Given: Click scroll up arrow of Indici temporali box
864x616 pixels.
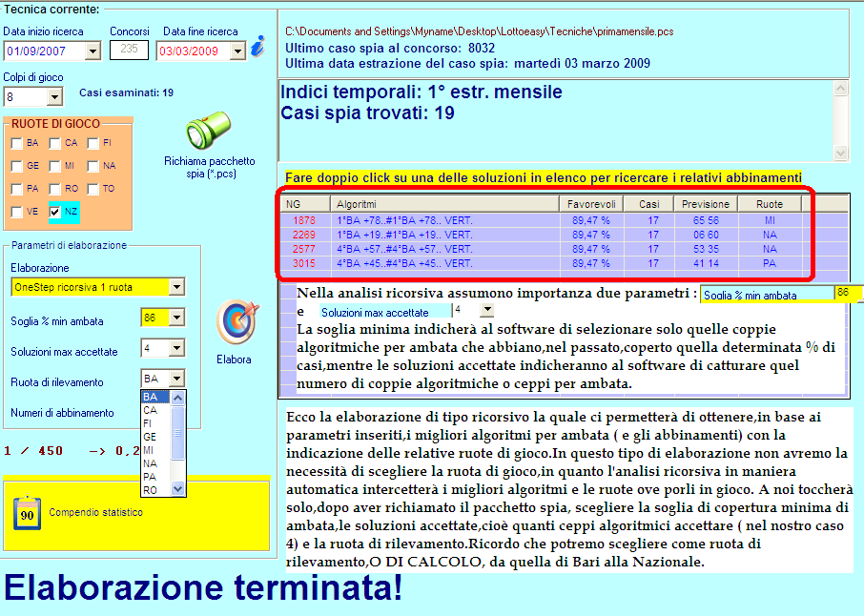Looking at the screenshot, I should click(840, 89).
